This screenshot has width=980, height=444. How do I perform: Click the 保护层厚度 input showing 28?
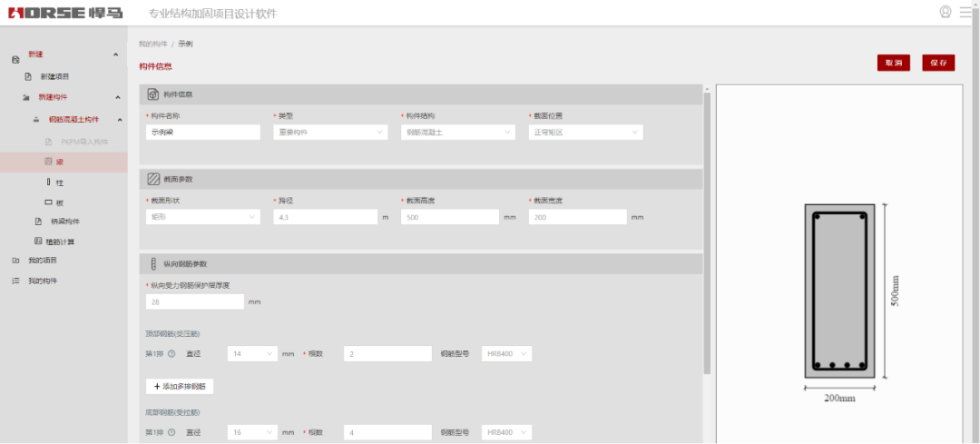coord(195,302)
